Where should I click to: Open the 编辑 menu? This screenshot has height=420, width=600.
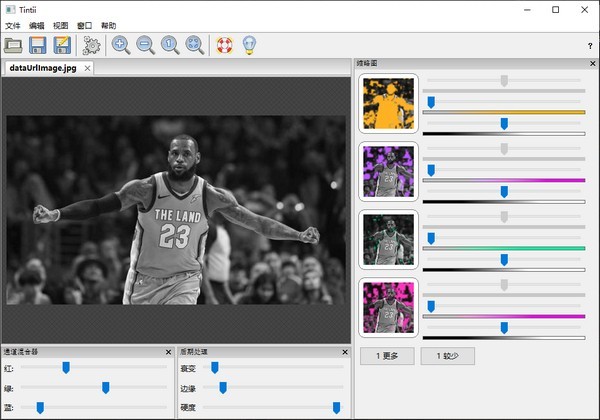pyautogui.click(x=36, y=26)
